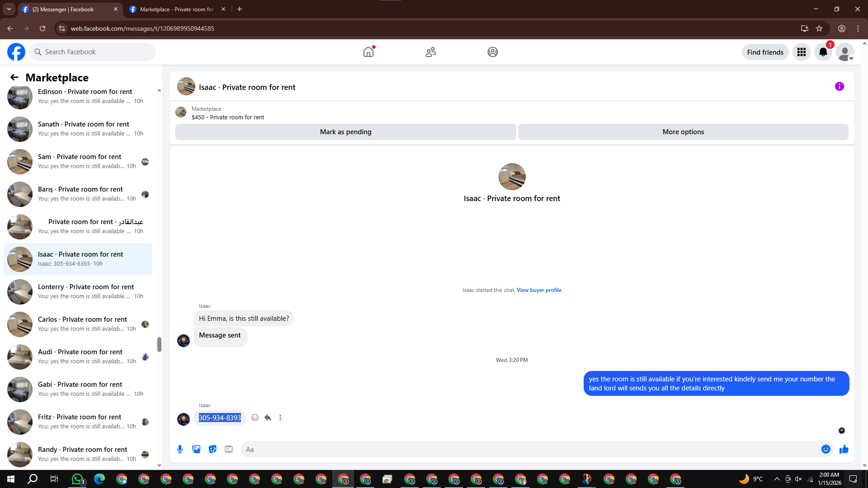Open conversation information purple icon

point(839,86)
